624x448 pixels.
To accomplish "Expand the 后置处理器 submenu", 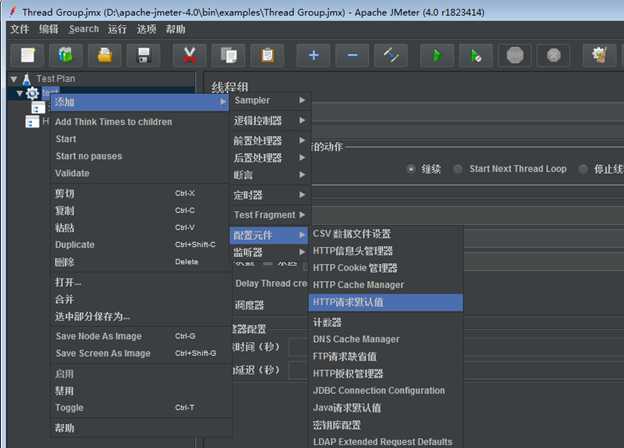I will pyautogui.click(x=270, y=158).
